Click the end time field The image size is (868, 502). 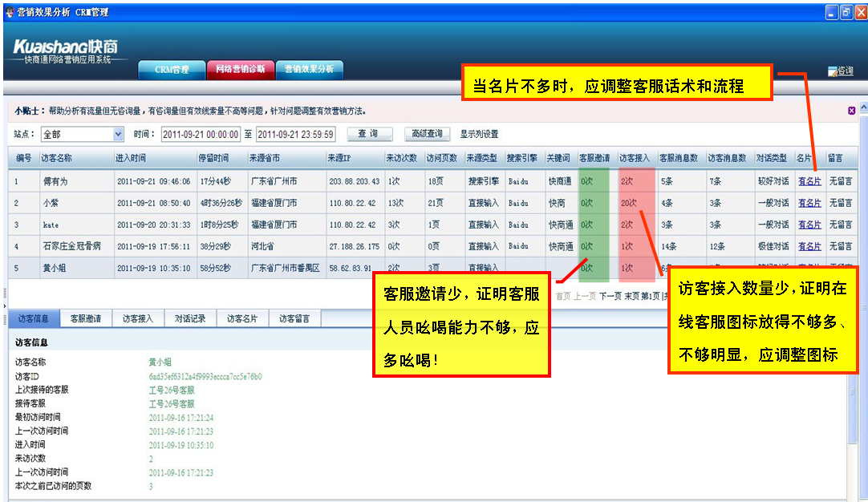[295, 135]
